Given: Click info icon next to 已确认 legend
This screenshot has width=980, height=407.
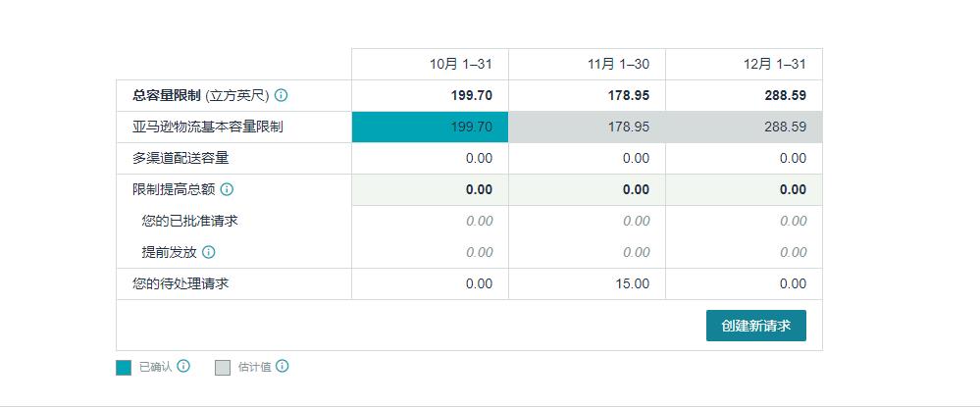Looking at the screenshot, I should pos(183,367).
